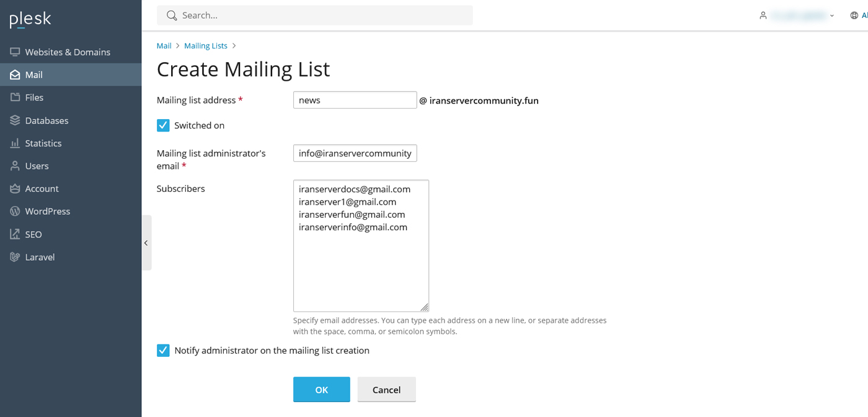Navigate to Mailing Lists breadcrumb
Screen dimensions: 868x417
point(206,45)
